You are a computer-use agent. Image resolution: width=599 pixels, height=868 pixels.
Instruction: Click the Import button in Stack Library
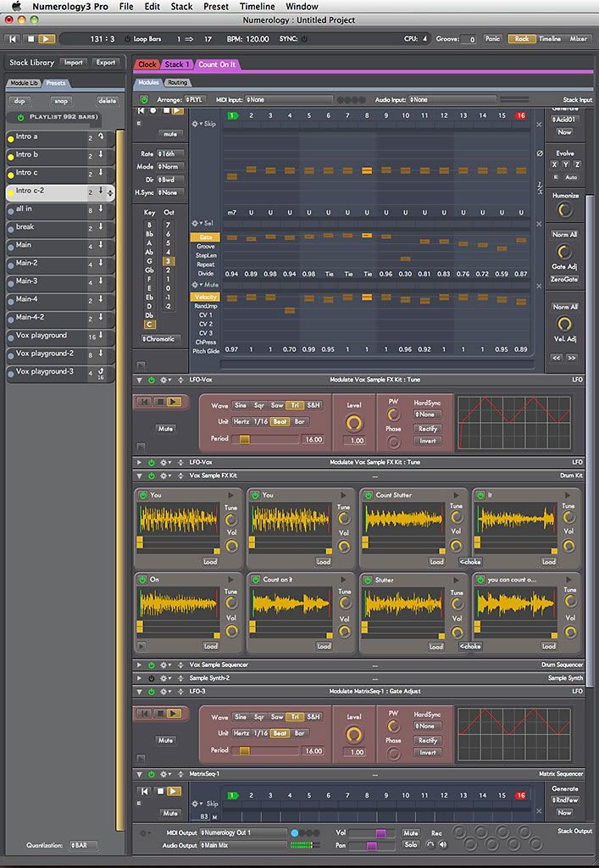coord(73,63)
